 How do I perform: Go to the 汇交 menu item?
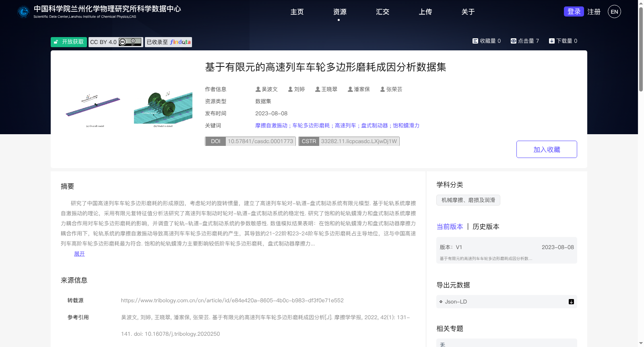[382, 12]
